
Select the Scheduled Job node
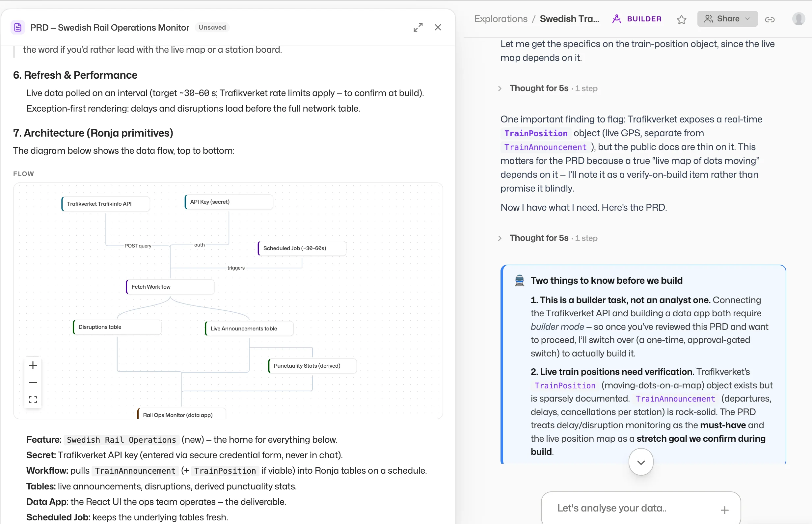click(302, 249)
